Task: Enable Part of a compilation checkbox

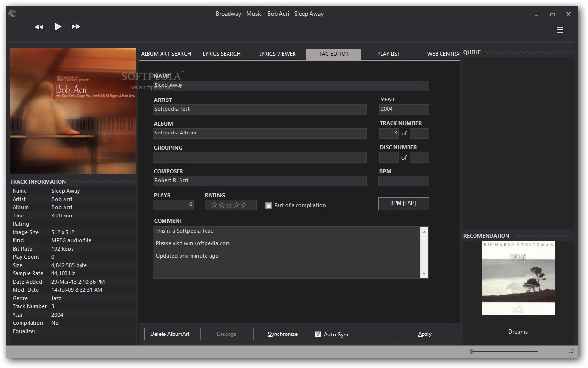Action: 268,206
